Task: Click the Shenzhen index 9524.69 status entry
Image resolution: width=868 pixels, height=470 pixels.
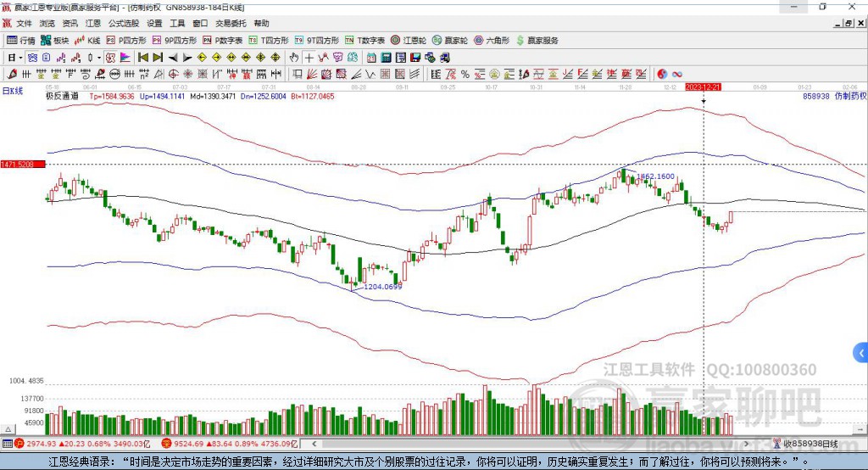Action: point(231,444)
